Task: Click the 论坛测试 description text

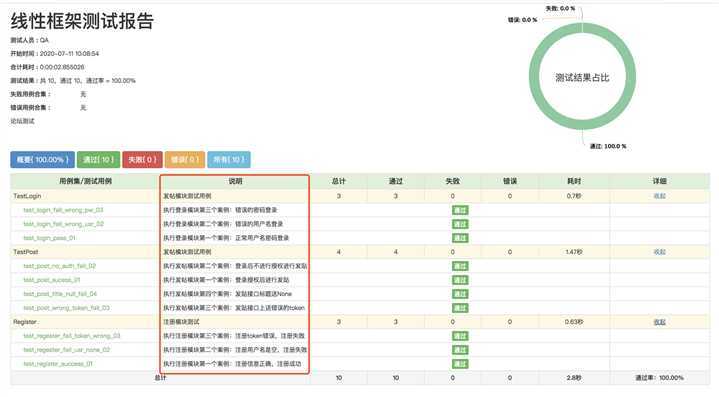Action: (x=22, y=121)
